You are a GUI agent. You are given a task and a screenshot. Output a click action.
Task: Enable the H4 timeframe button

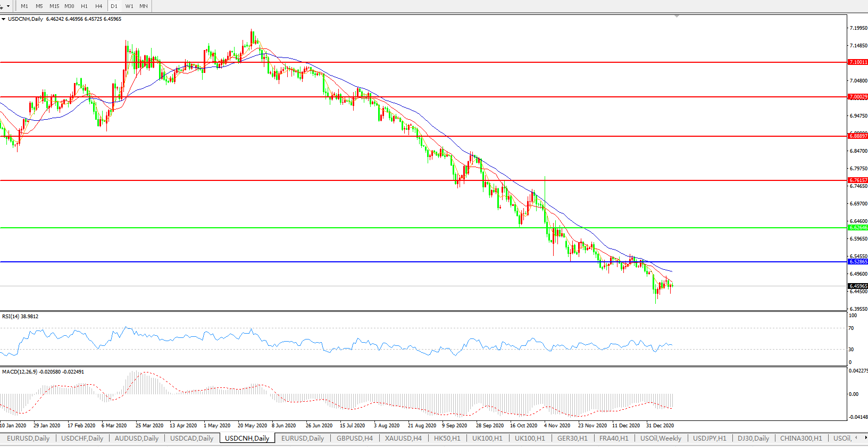click(98, 6)
